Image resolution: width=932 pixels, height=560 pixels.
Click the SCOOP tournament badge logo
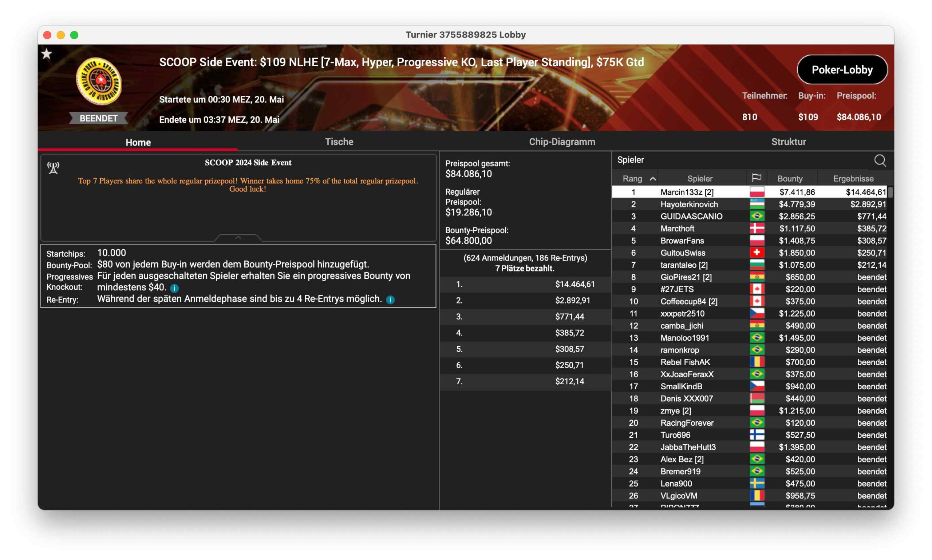point(99,81)
